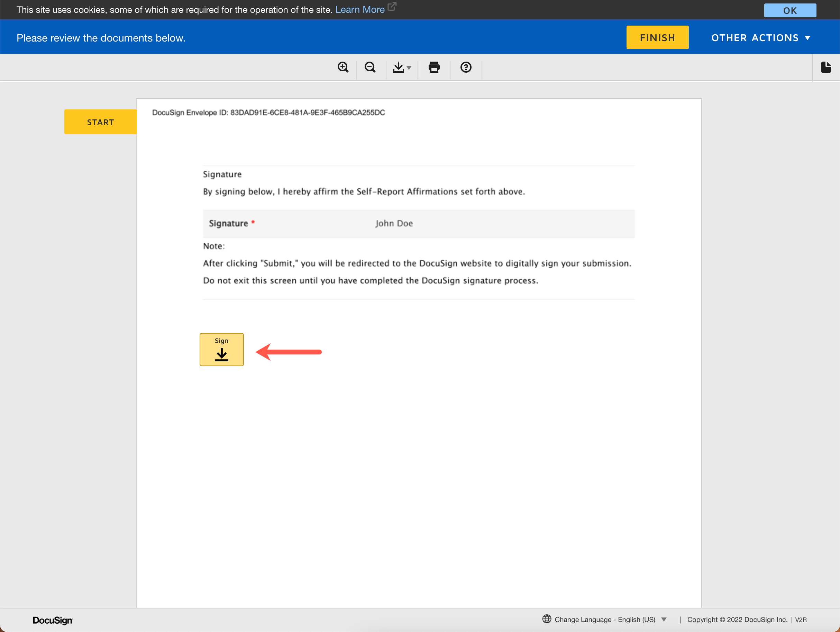Open the Other Actions menu
Viewport: 840px width, 632px height.
760,38
